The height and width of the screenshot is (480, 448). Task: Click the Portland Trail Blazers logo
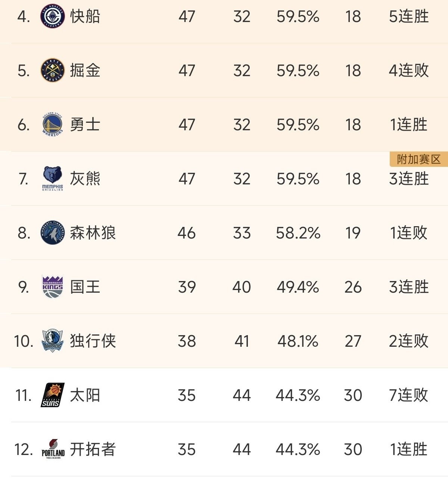point(53,449)
